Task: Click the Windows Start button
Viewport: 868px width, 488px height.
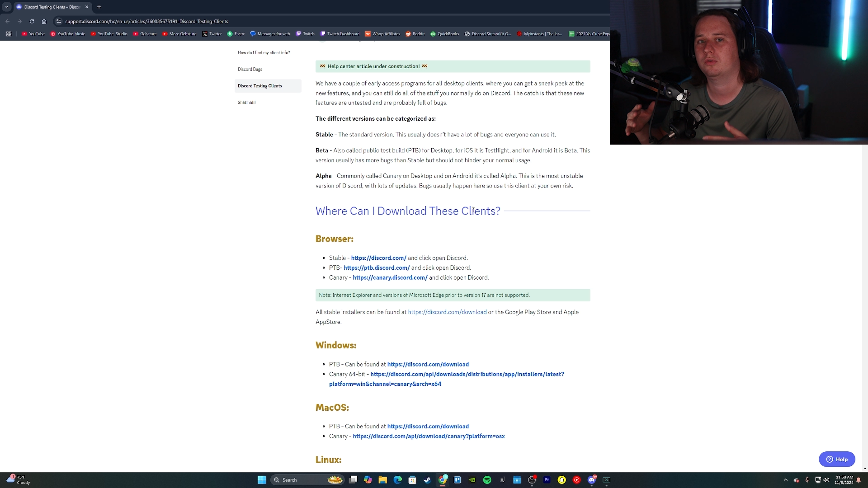Action: click(262, 480)
